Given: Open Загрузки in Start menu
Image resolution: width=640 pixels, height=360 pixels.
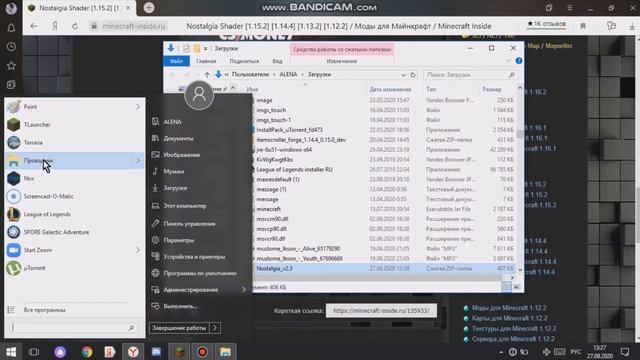Looking at the screenshot, I should pyautogui.click(x=175, y=188).
